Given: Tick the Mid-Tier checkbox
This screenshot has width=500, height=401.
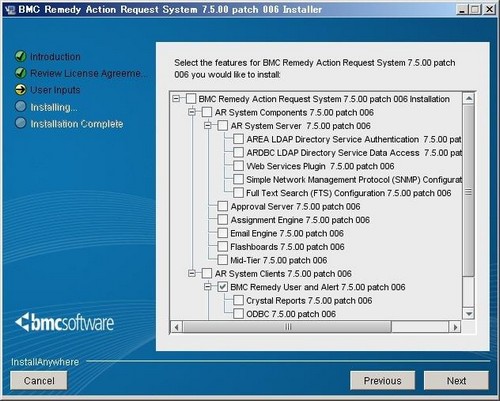Looking at the screenshot, I should click(x=222, y=260).
